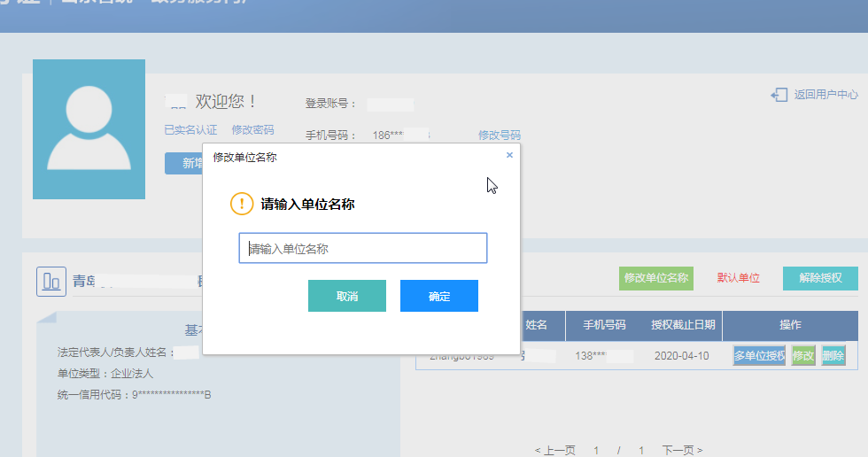Go to 上一页 in pagination
The height and width of the screenshot is (457, 868).
coord(555,451)
